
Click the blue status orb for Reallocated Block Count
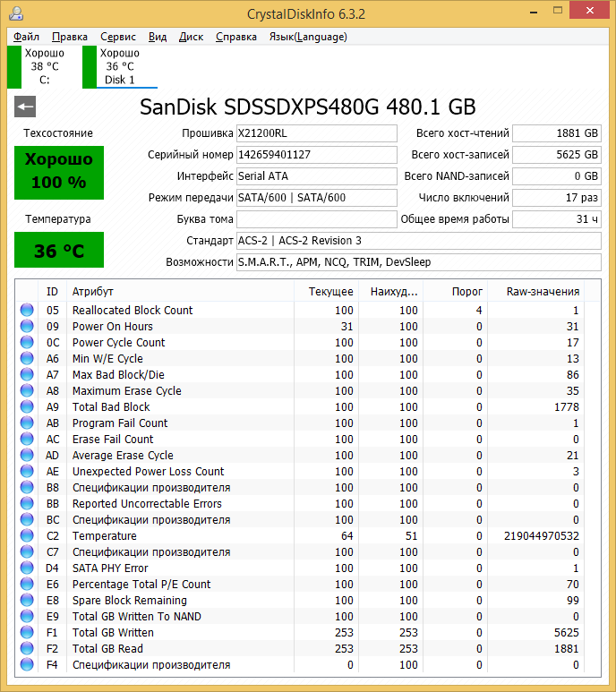point(26,311)
